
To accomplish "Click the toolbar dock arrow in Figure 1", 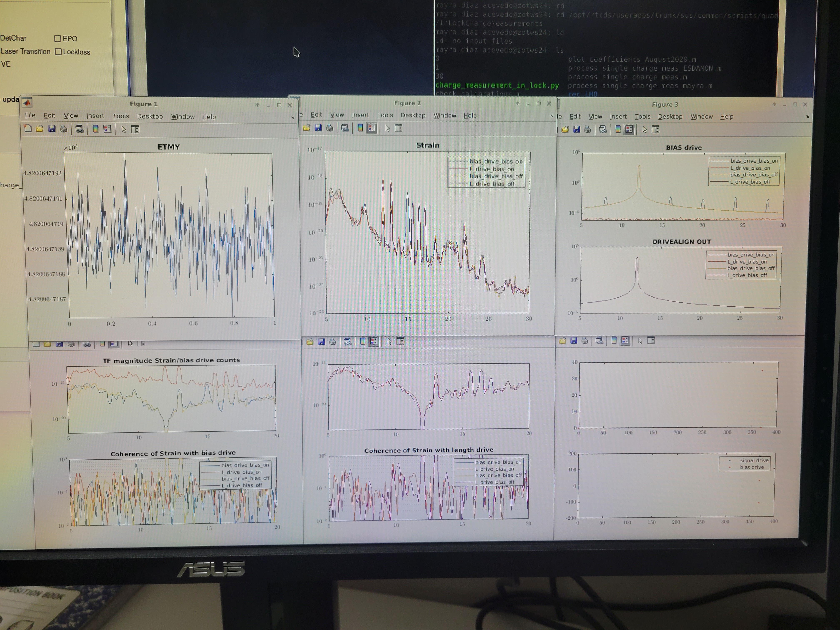I will pos(293,118).
